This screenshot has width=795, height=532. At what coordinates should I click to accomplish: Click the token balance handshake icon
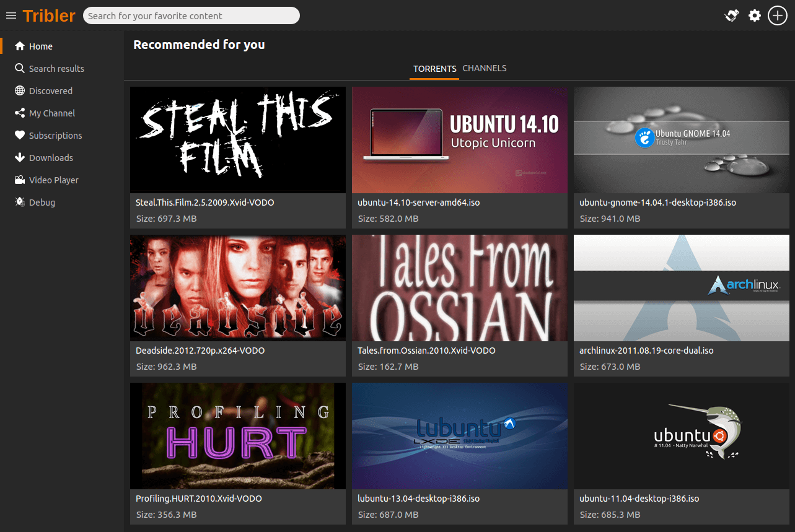pos(732,15)
